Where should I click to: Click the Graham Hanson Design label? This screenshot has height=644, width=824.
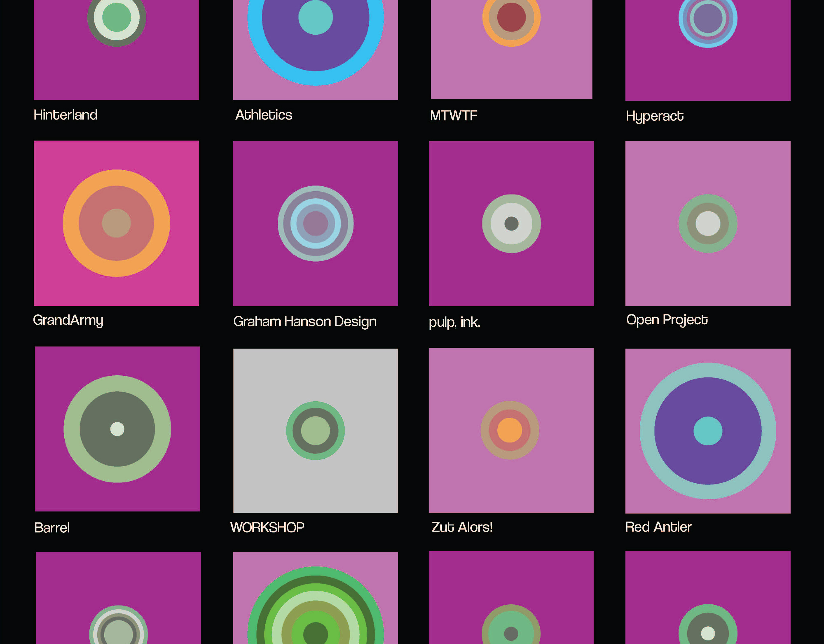click(305, 322)
